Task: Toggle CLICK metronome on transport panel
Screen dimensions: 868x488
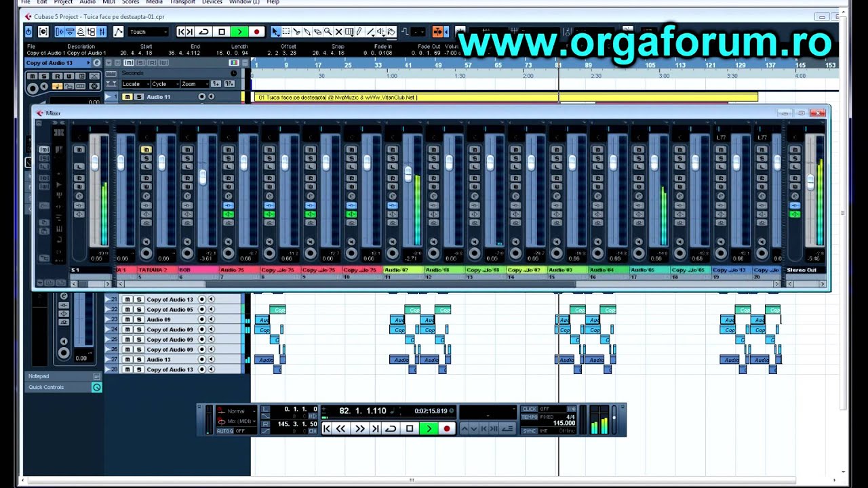Action: coord(530,409)
